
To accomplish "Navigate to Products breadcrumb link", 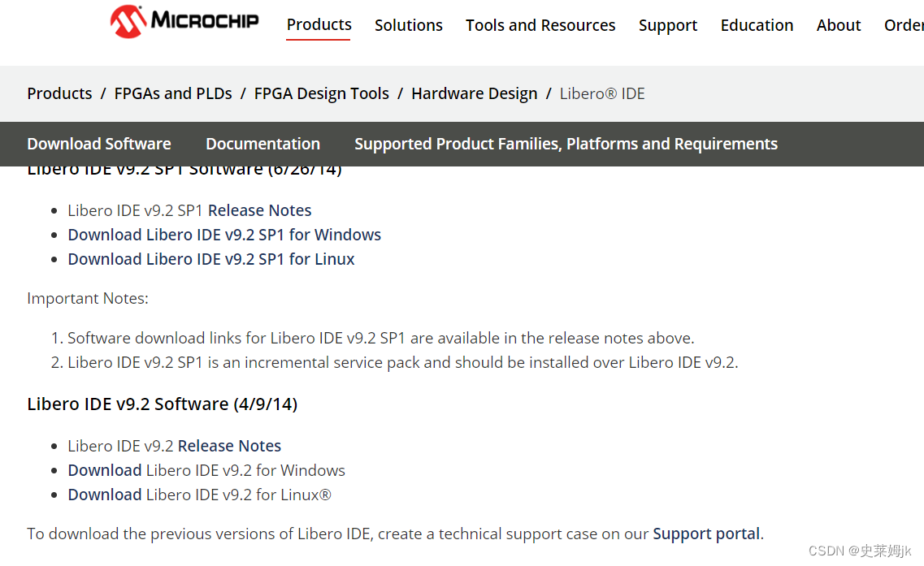I will (59, 93).
